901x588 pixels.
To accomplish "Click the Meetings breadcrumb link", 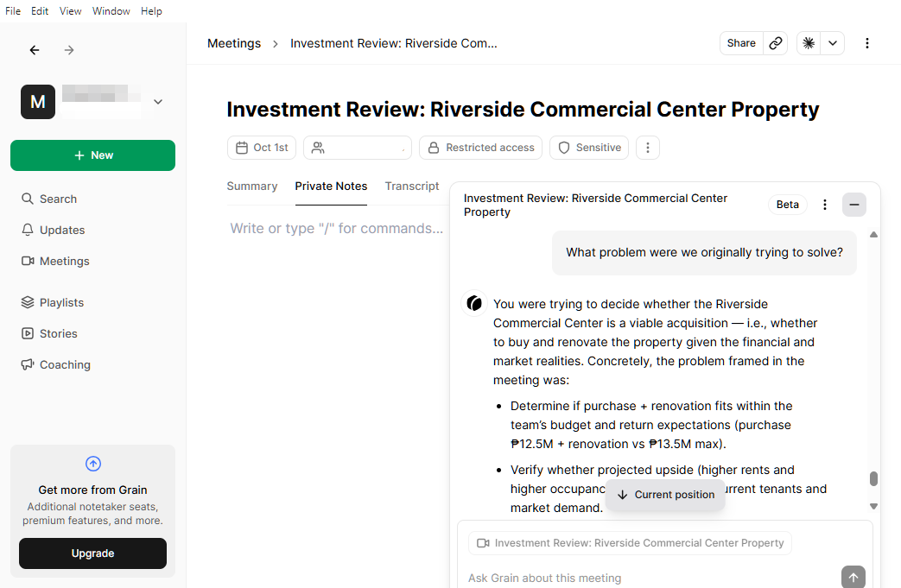I will pyautogui.click(x=234, y=43).
